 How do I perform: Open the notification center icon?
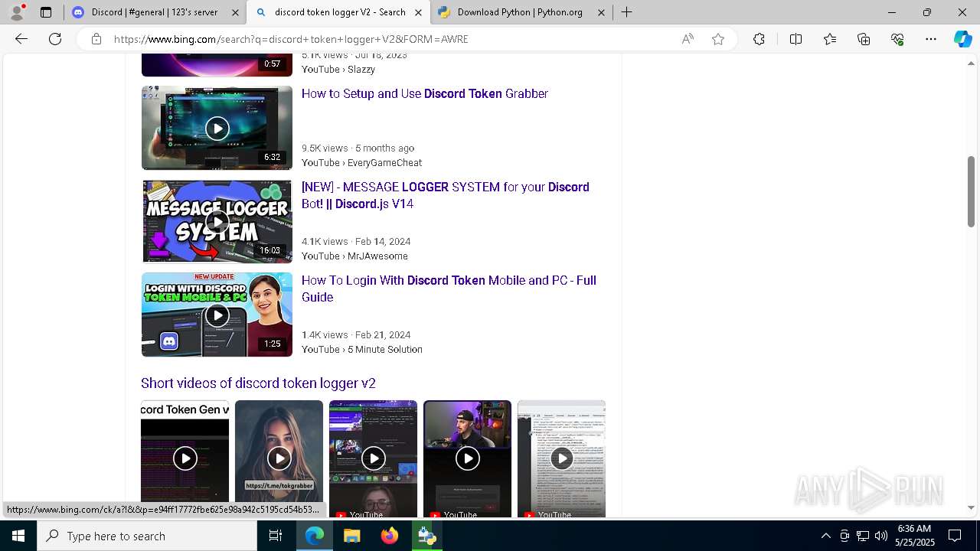pyautogui.click(x=955, y=536)
